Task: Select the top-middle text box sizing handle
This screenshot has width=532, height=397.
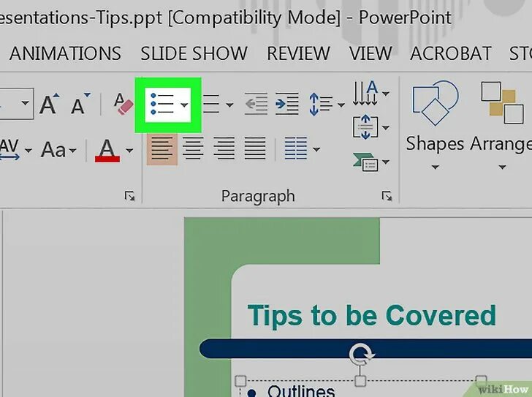Action: click(x=360, y=381)
